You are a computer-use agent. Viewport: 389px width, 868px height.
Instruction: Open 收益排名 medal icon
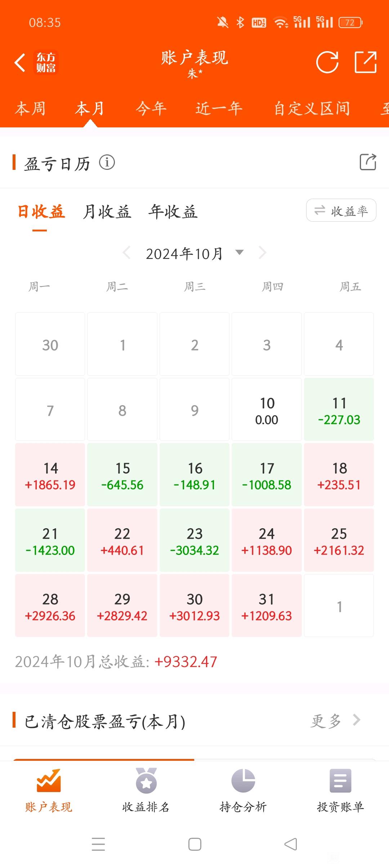146,781
